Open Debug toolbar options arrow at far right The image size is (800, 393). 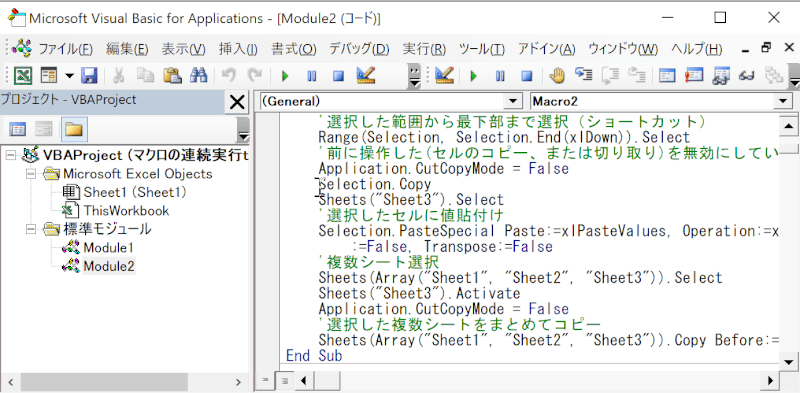pyautogui.click(x=794, y=77)
